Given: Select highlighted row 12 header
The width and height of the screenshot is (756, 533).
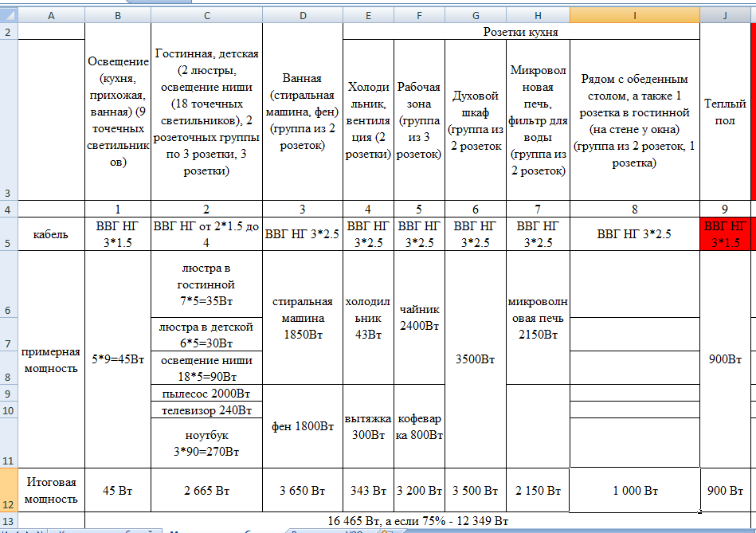Looking at the screenshot, I should [x=9, y=490].
